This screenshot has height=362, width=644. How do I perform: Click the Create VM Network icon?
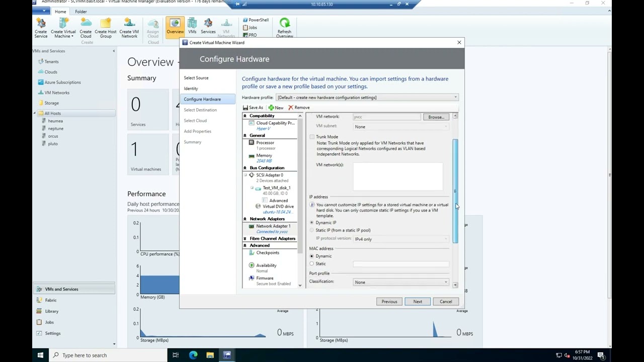tap(129, 28)
